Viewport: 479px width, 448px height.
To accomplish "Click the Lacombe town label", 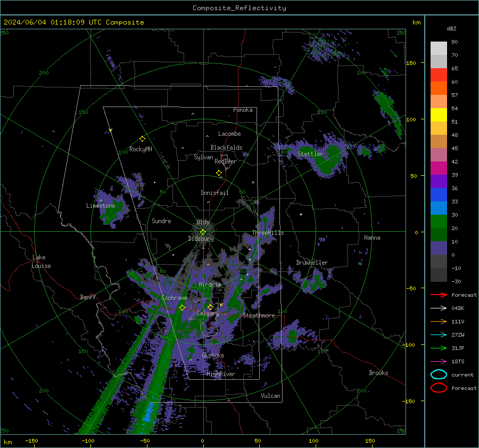I will [x=229, y=134].
